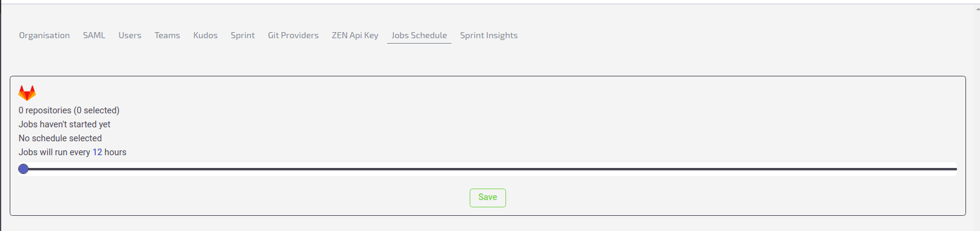
Task: Click the 'Jobs will run every' label
Action: point(55,152)
